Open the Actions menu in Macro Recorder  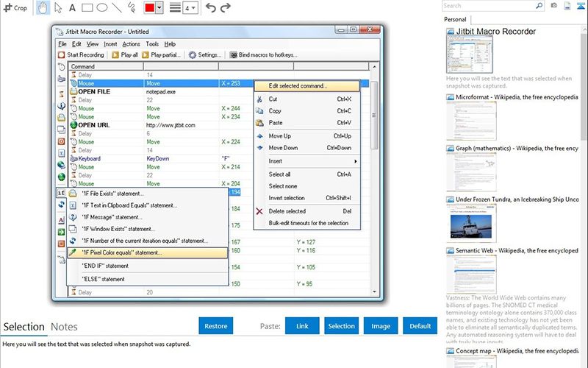pyautogui.click(x=131, y=44)
